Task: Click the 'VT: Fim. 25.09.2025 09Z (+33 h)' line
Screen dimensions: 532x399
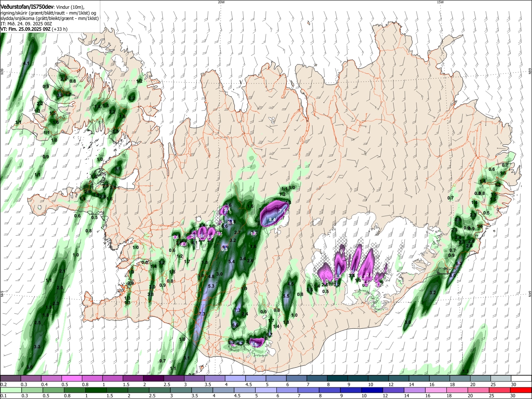Action: [34, 29]
